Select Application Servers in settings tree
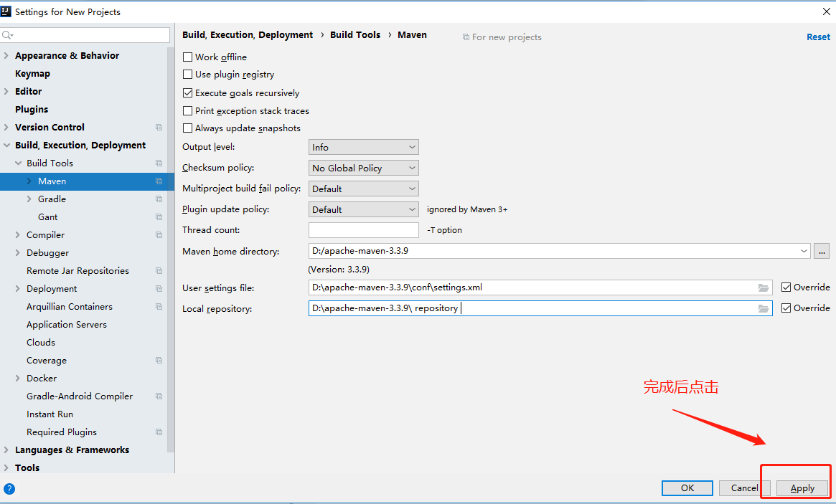This screenshot has height=504, width=836. (x=67, y=325)
